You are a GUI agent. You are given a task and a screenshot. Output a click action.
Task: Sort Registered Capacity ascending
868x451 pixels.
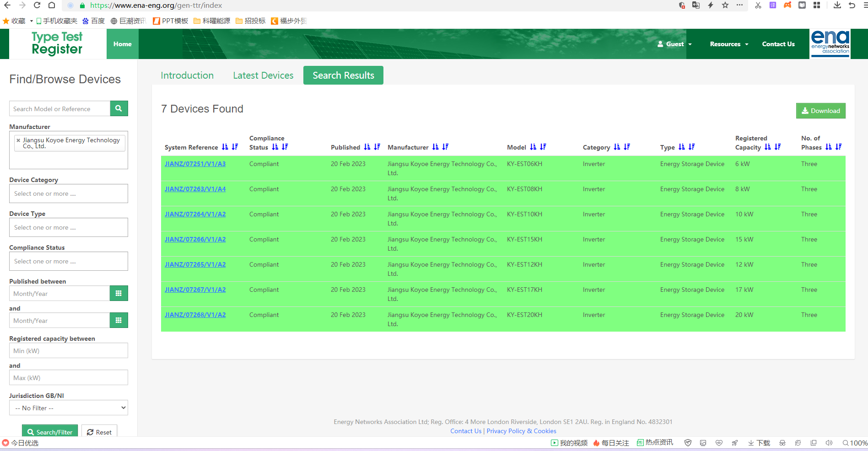(x=768, y=147)
